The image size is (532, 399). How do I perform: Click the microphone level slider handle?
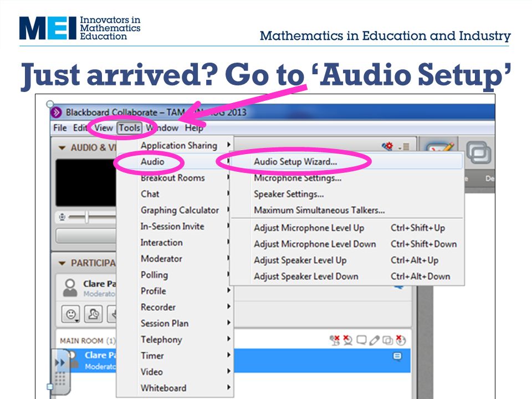pos(87,217)
